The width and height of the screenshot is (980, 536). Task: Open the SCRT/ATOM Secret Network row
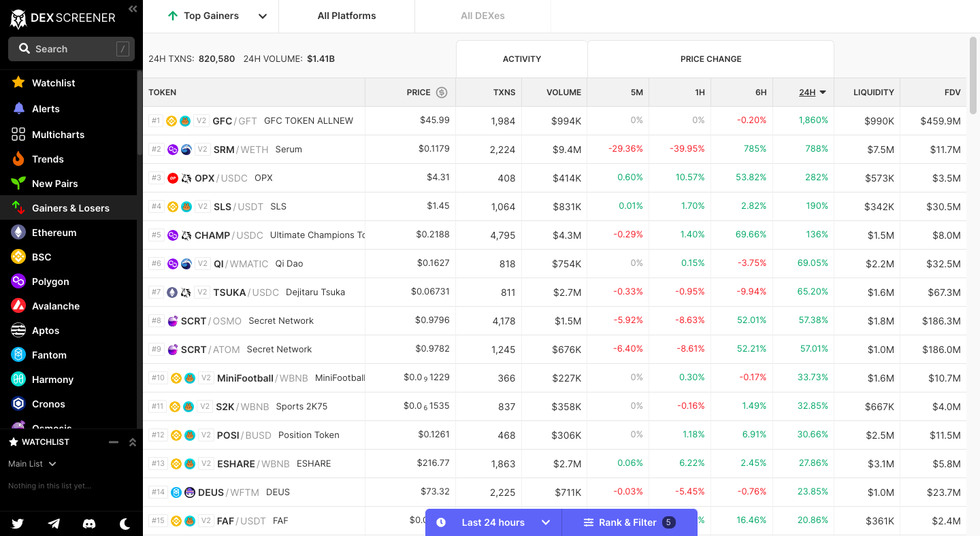point(555,350)
